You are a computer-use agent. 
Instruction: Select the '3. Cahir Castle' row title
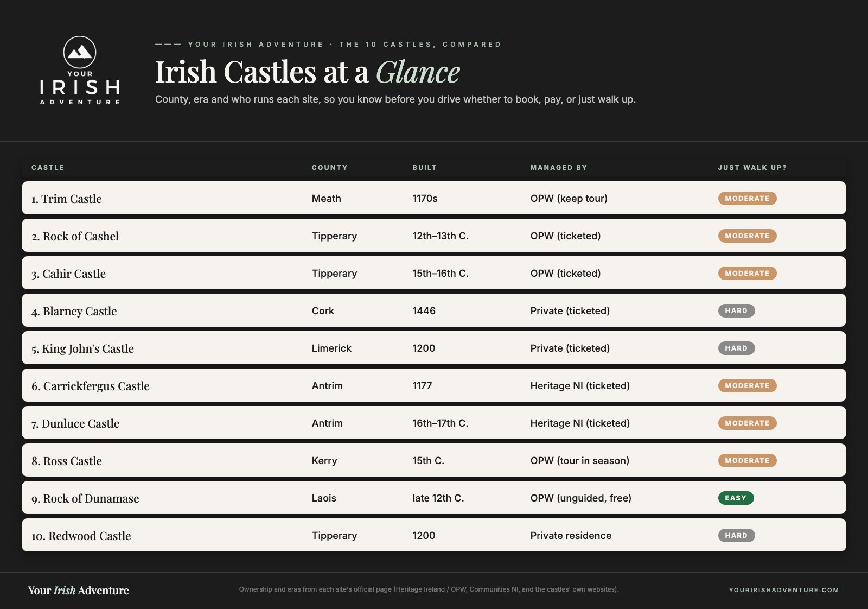68,274
